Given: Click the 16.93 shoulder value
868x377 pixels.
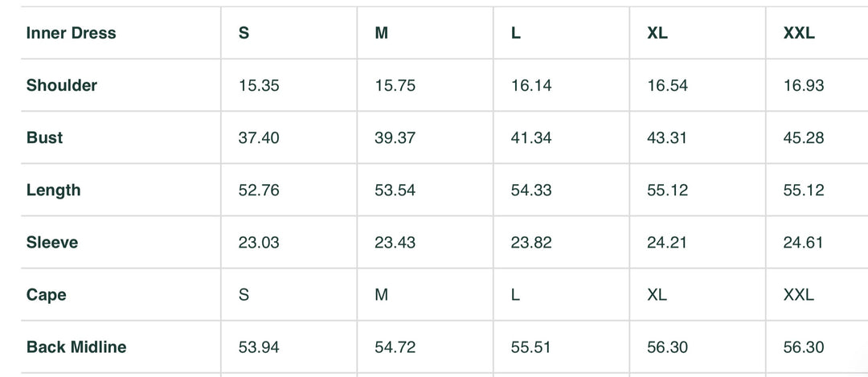Looking at the screenshot, I should pyautogui.click(x=803, y=85).
